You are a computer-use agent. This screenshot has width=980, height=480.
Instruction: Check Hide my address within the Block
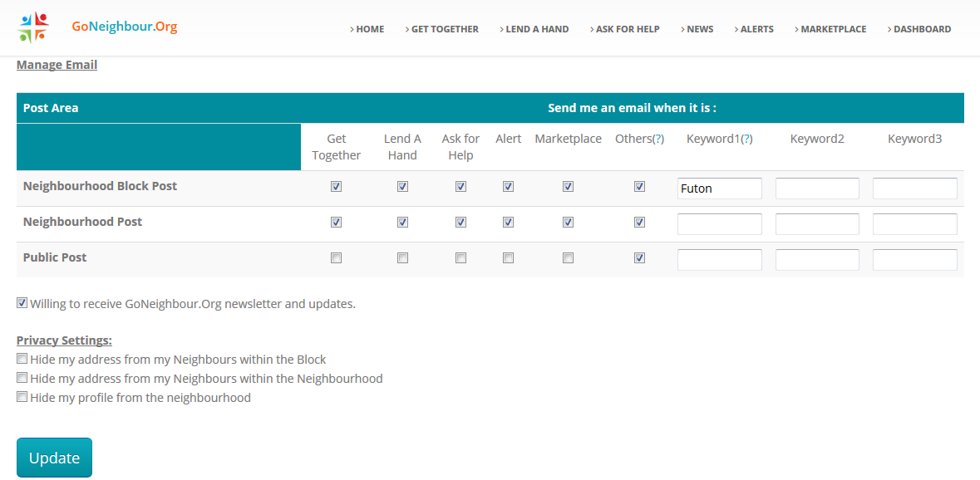click(x=22, y=359)
